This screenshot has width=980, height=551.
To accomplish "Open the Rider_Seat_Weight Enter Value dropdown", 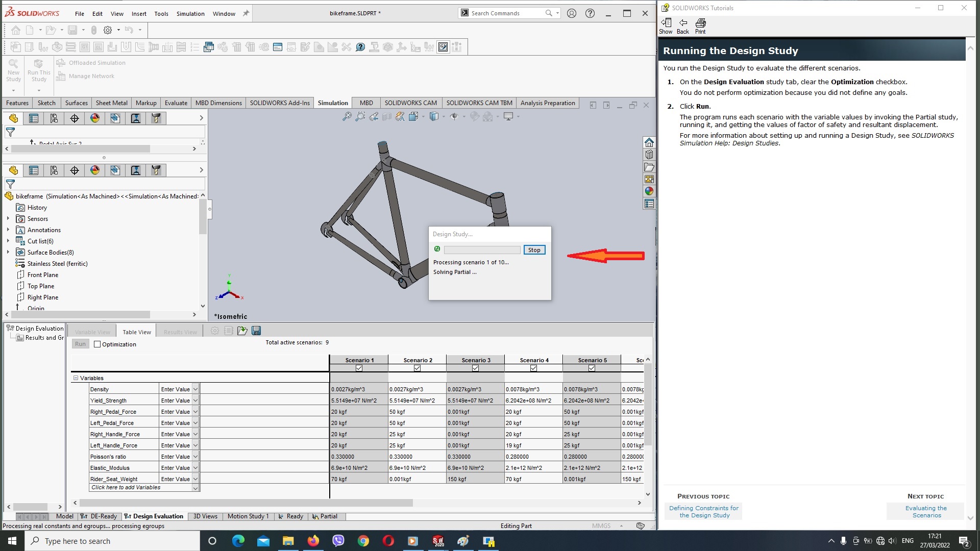I will coord(195,479).
